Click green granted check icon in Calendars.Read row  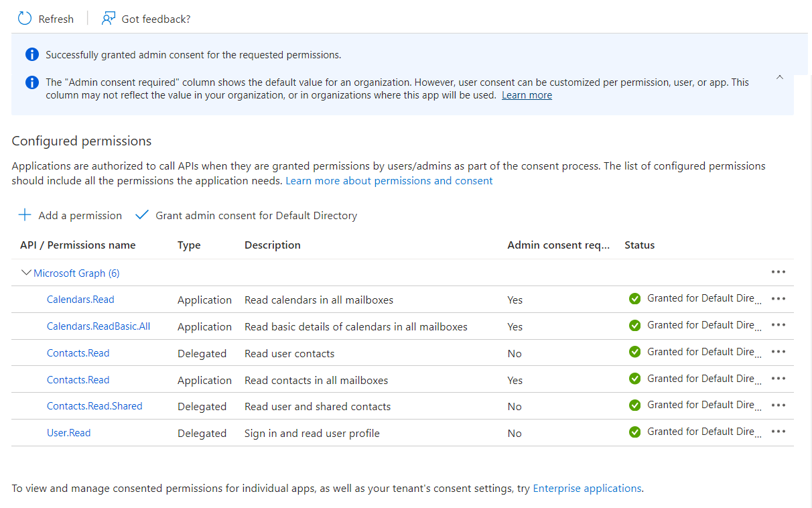tap(635, 299)
